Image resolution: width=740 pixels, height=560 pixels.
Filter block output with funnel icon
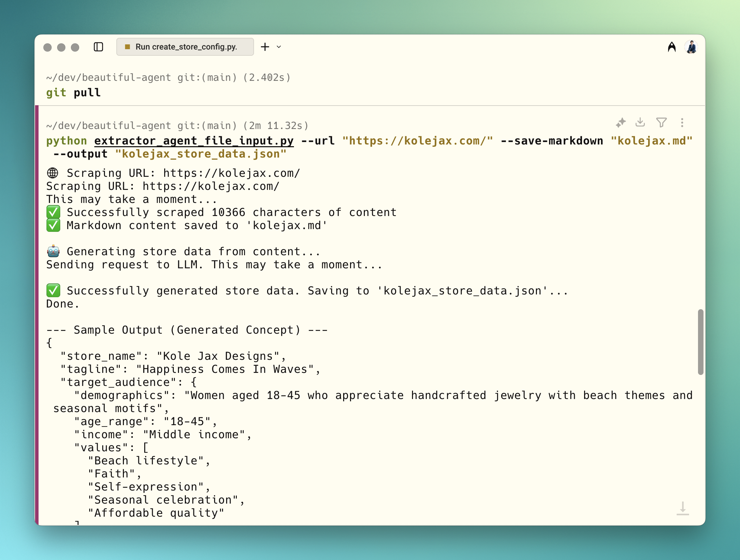click(x=661, y=122)
